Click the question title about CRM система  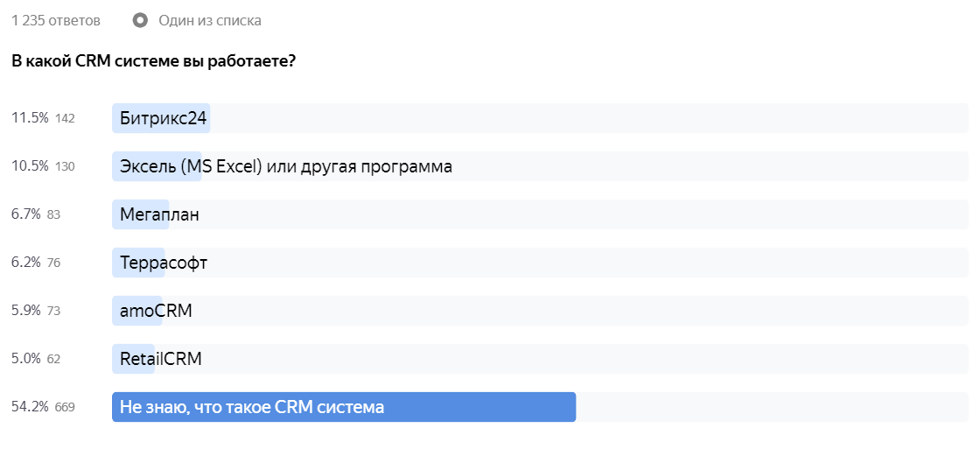[153, 62]
